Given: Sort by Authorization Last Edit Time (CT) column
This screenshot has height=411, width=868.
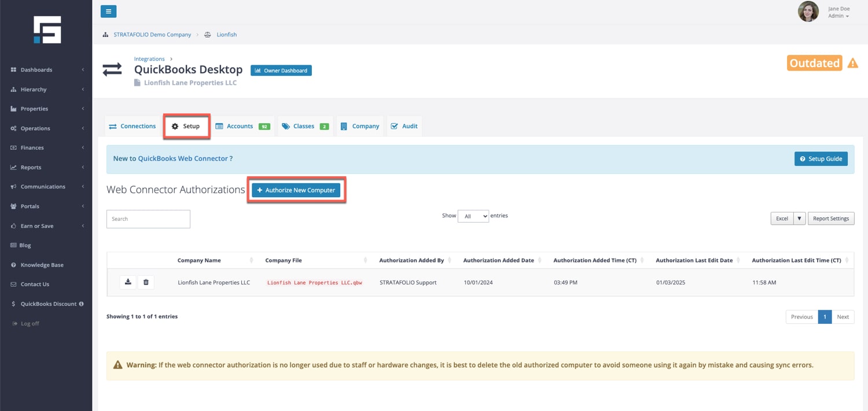Looking at the screenshot, I should pos(800,260).
